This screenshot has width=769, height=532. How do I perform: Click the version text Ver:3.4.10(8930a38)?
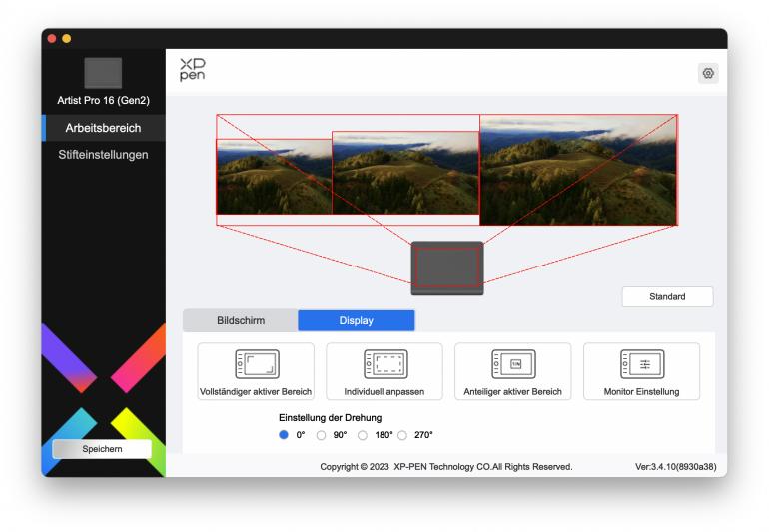[x=676, y=467]
